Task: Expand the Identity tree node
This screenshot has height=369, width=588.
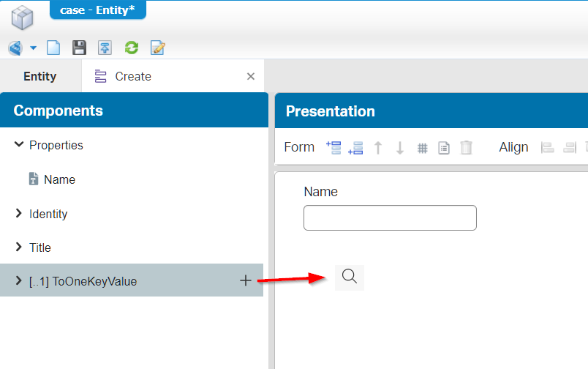Action: [x=19, y=214]
